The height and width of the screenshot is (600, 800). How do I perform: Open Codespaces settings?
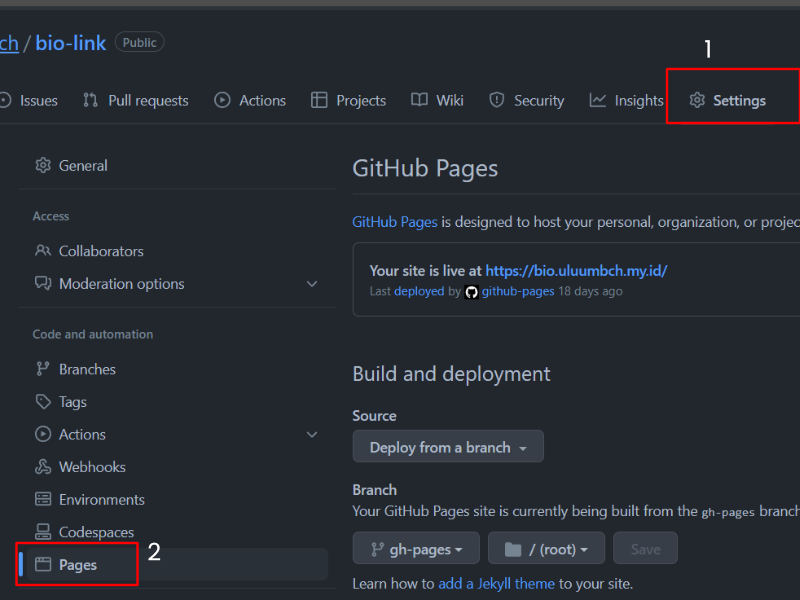(177, 532)
